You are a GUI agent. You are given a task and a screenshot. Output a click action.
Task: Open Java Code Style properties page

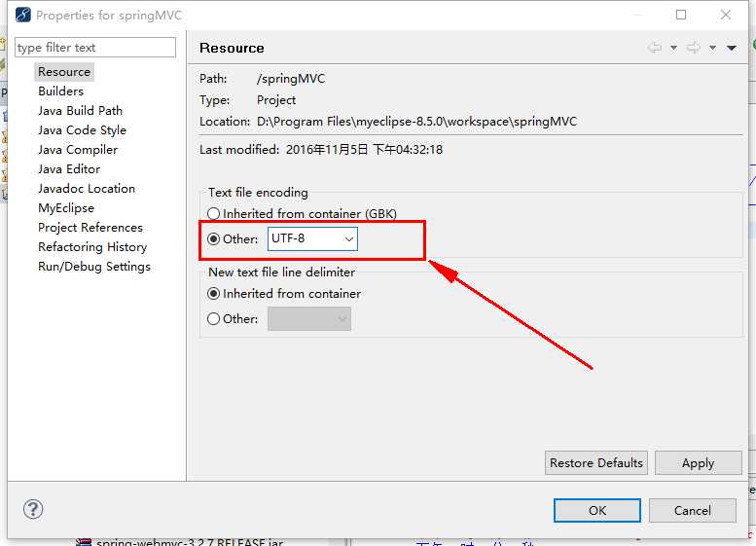tap(82, 130)
